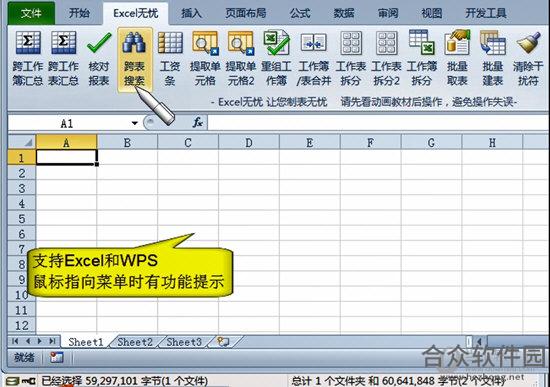Click the 就绪 status bar text
The height and width of the screenshot is (387, 550).
tap(24, 358)
